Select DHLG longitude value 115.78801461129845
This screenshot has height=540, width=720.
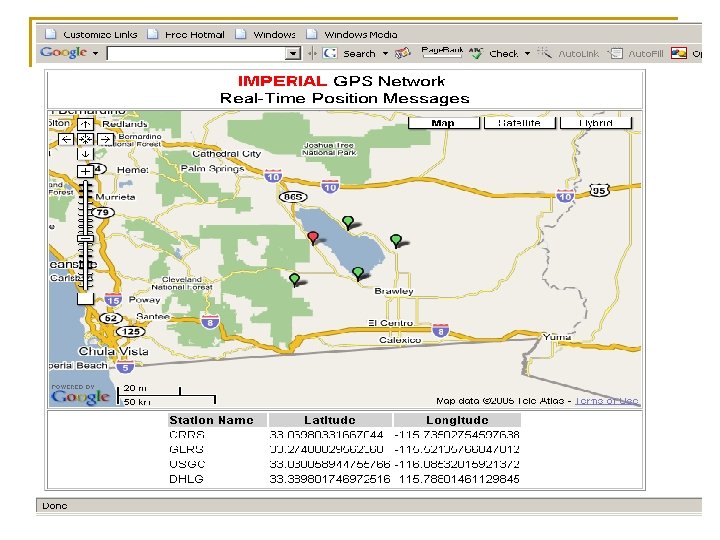coord(459,479)
